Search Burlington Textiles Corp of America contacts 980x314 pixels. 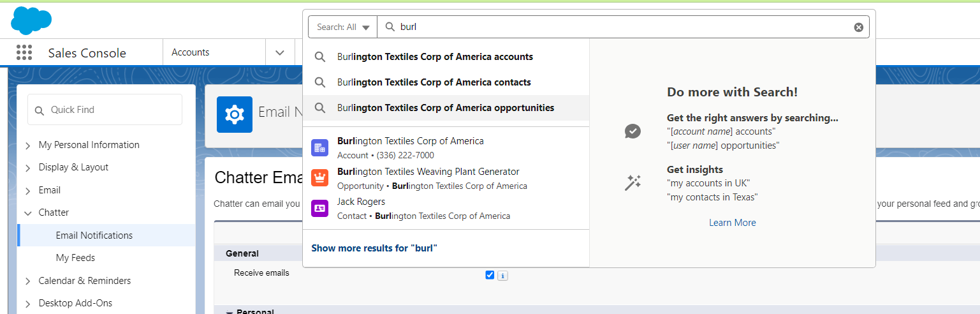(446, 82)
